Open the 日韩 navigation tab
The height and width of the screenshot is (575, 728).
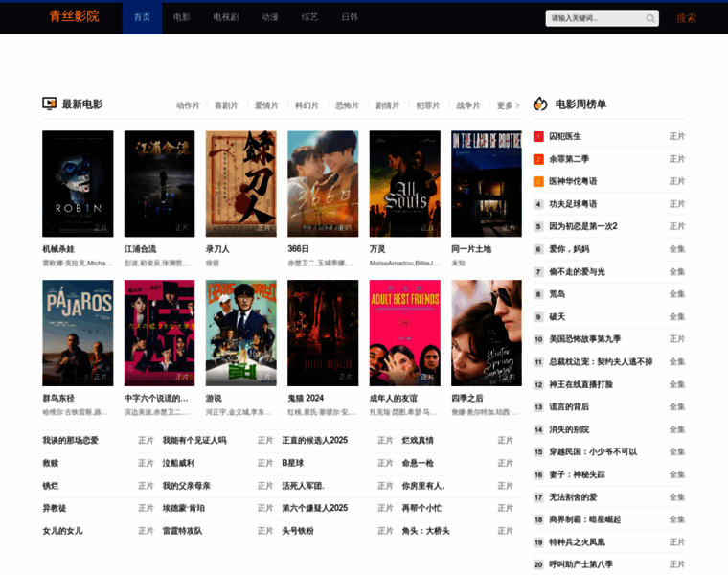pos(350,17)
